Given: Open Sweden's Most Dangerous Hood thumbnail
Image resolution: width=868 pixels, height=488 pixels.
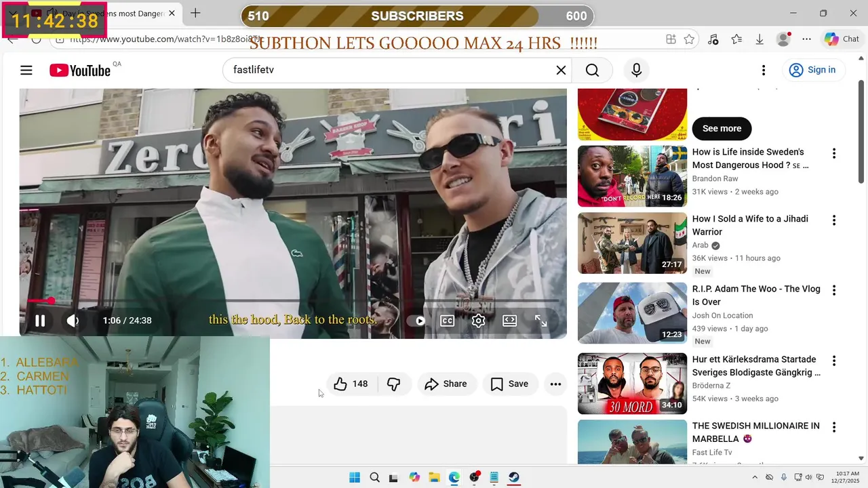Looking at the screenshot, I should tap(632, 176).
